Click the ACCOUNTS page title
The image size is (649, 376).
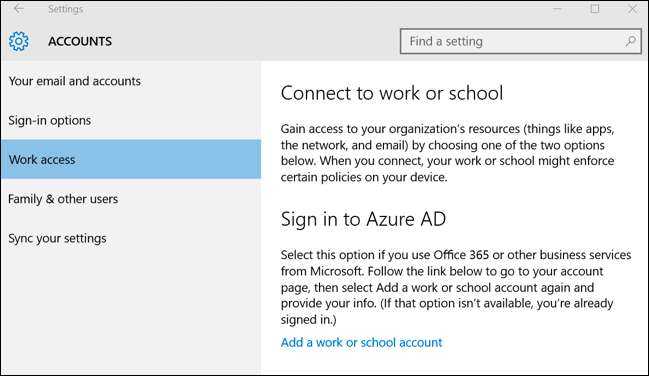tap(80, 41)
